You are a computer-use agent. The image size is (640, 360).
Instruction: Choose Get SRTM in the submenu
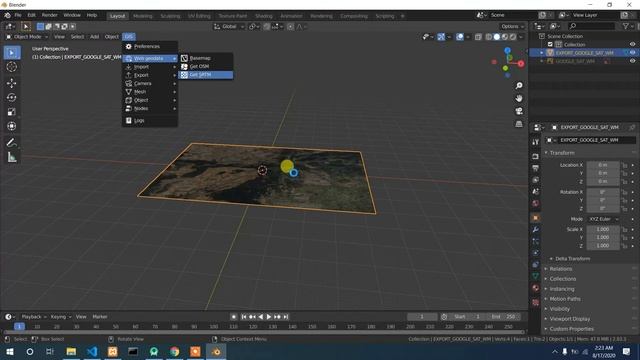tap(206, 75)
